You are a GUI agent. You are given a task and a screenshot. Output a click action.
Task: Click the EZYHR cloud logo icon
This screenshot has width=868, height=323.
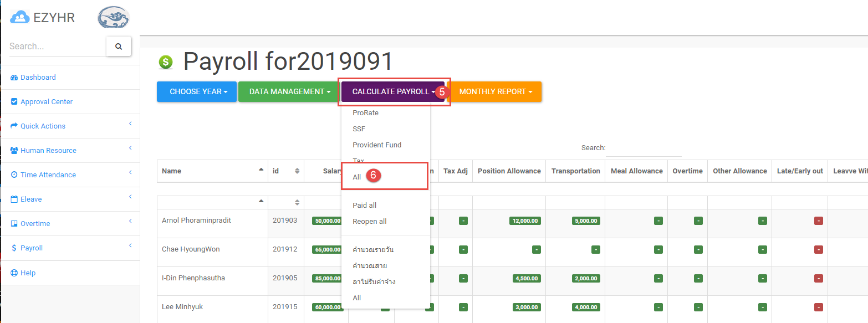tap(20, 18)
